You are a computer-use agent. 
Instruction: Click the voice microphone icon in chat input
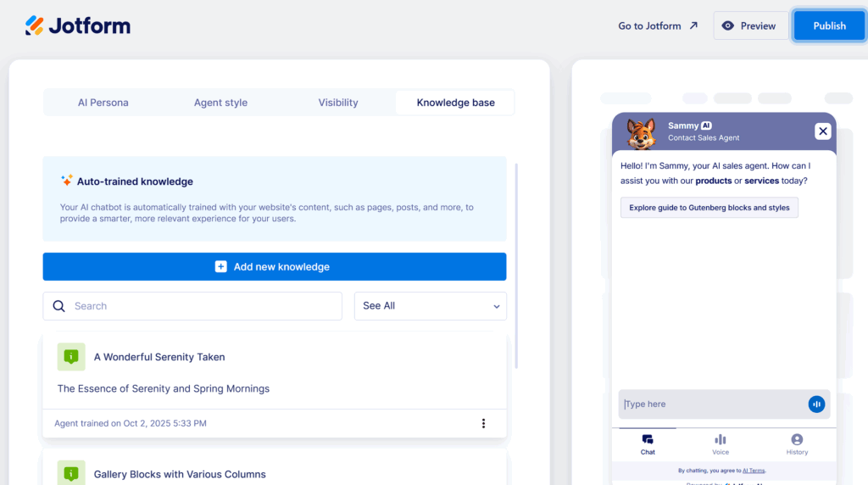point(816,404)
